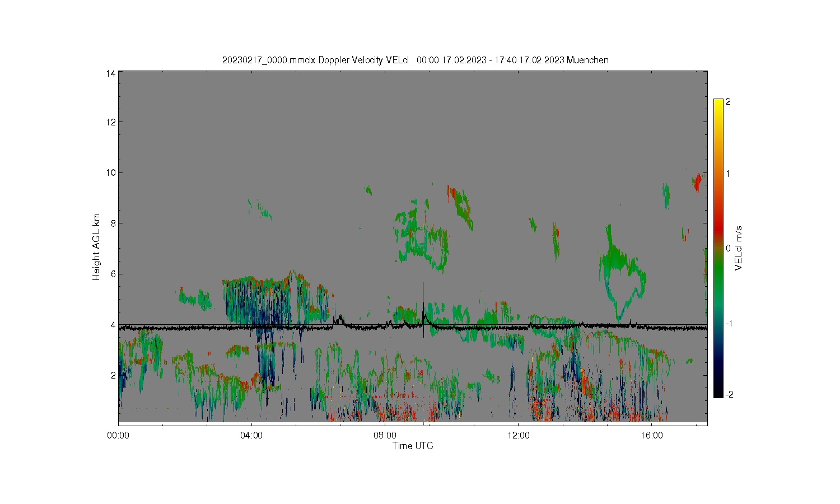
Task: Click the loop-shaped green cloud near 15:00
Action: 622,273
